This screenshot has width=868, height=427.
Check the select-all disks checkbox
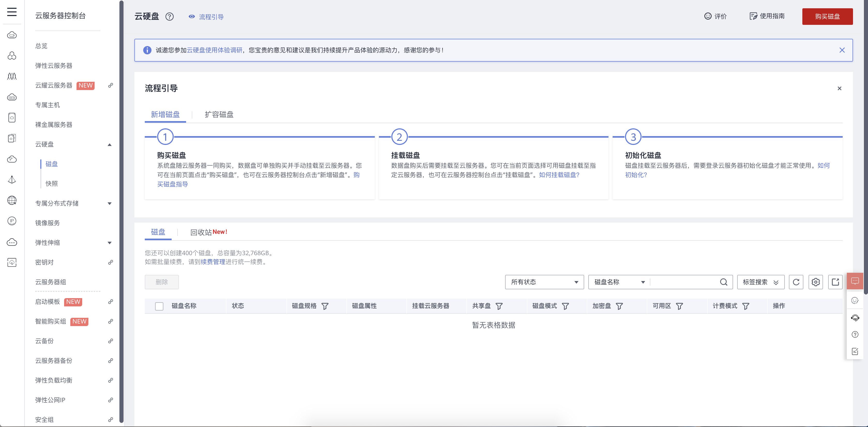(159, 306)
